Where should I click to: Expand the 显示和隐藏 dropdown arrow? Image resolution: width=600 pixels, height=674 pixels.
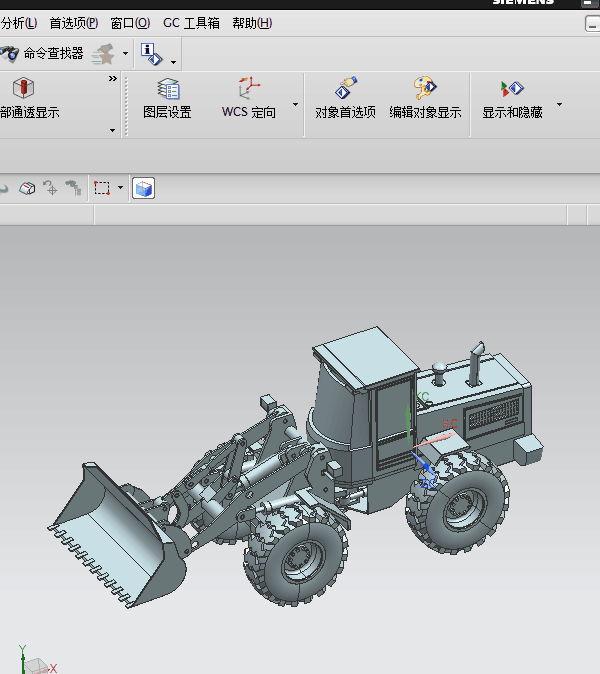pyautogui.click(x=559, y=104)
